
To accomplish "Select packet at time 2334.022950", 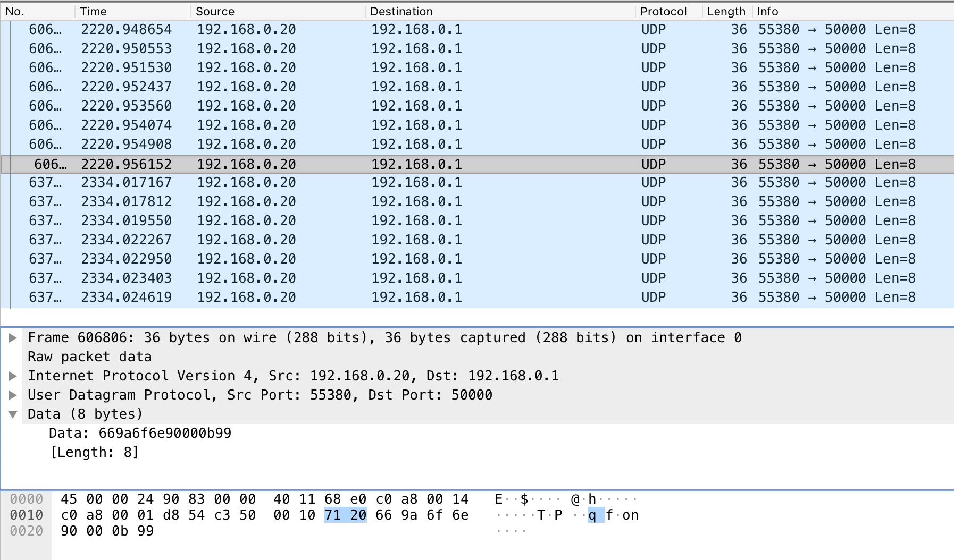I will click(x=477, y=259).
